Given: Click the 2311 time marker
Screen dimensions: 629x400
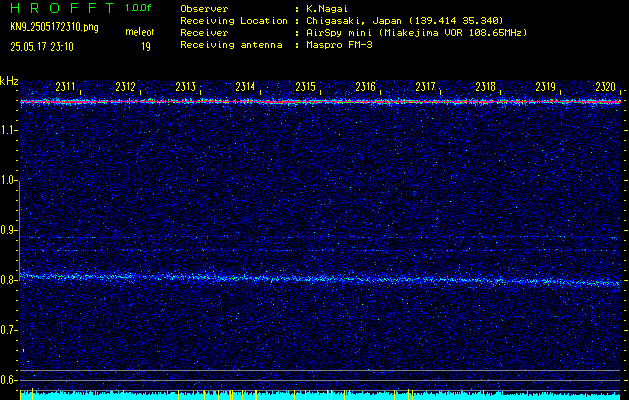Looking at the screenshot, I should [x=65, y=87].
